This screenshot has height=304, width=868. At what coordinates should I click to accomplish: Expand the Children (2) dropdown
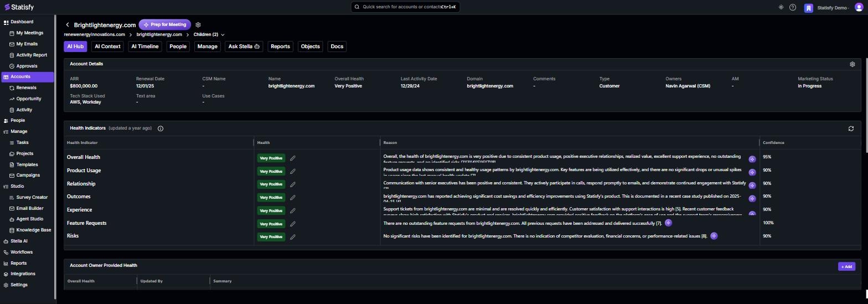pyautogui.click(x=209, y=35)
